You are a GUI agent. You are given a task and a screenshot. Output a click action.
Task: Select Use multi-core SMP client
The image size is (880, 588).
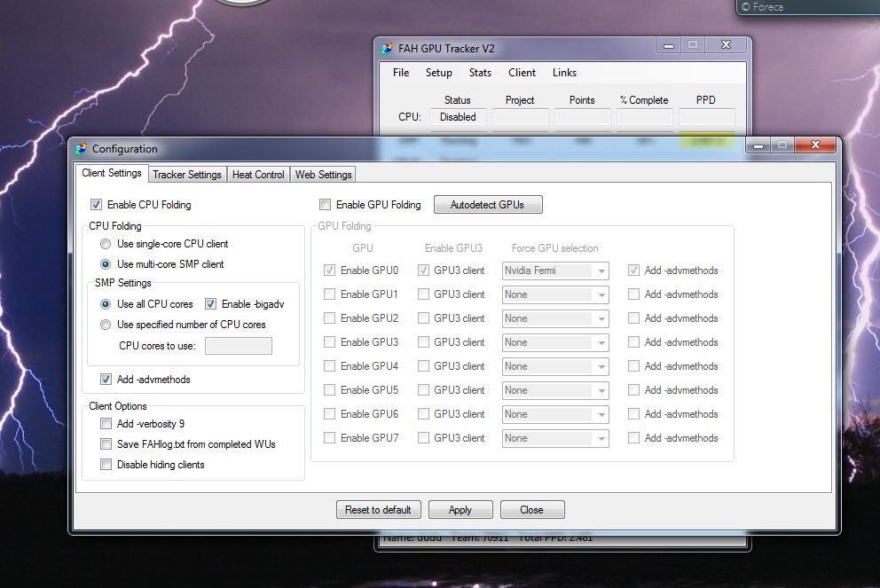(106, 264)
